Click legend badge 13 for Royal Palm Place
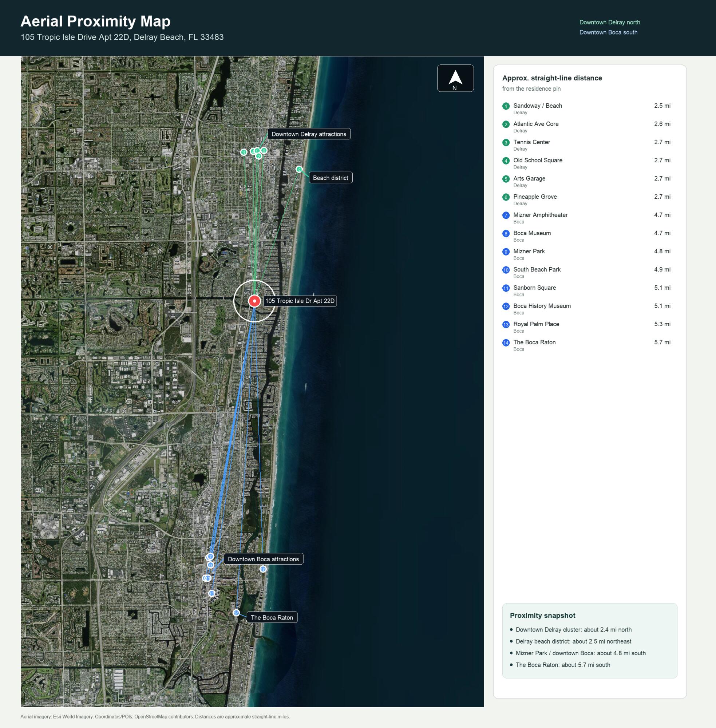 (x=506, y=324)
